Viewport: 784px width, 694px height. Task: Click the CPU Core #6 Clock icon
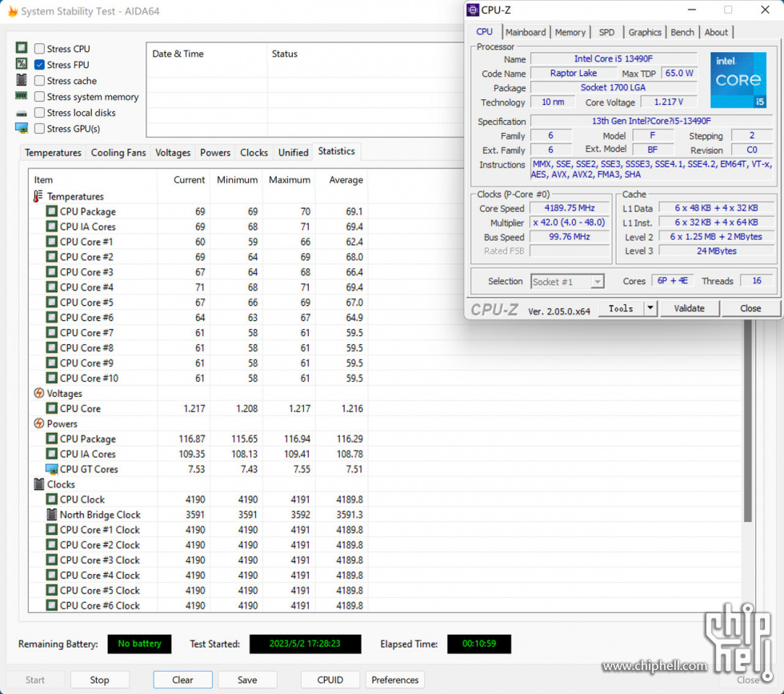(51, 605)
